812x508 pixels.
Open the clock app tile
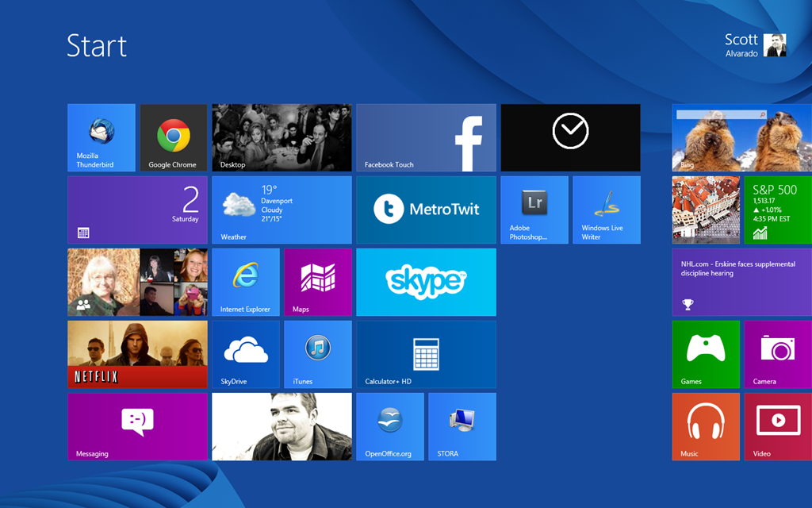[571, 138]
